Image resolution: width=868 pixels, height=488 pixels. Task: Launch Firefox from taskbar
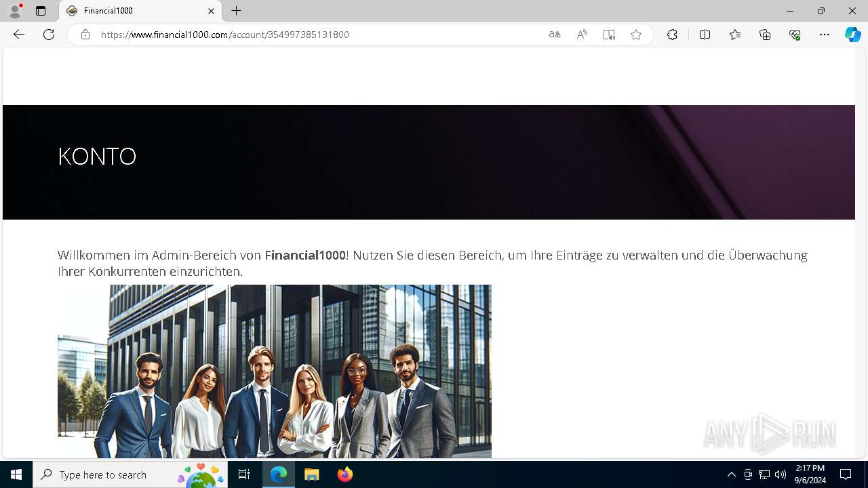tap(345, 474)
